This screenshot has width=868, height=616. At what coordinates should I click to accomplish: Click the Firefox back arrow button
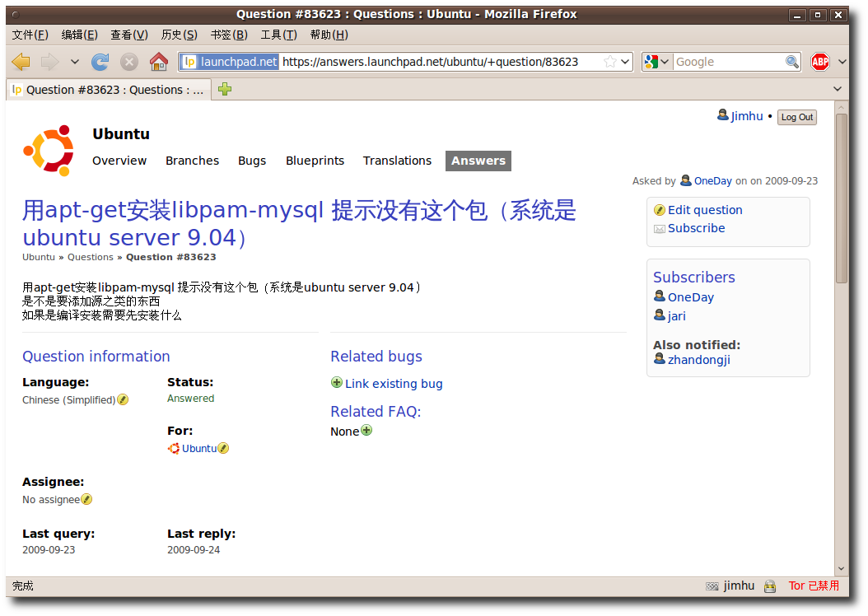21,62
